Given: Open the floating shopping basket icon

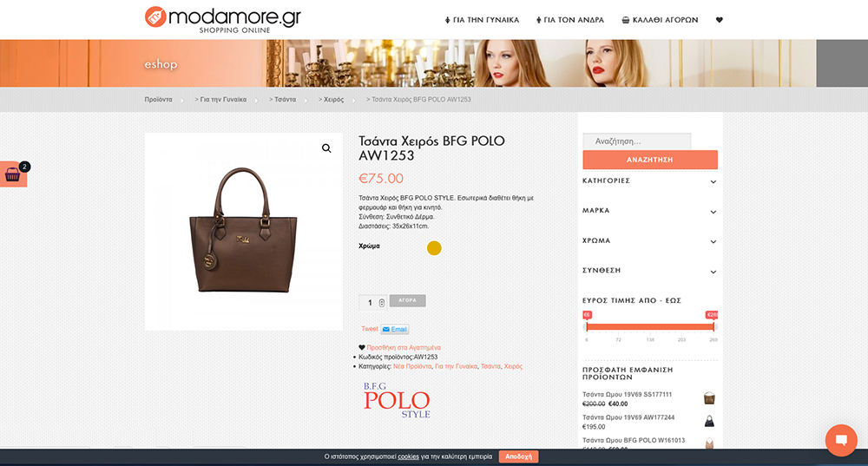Looking at the screenshot, I should tap(13, 174).
